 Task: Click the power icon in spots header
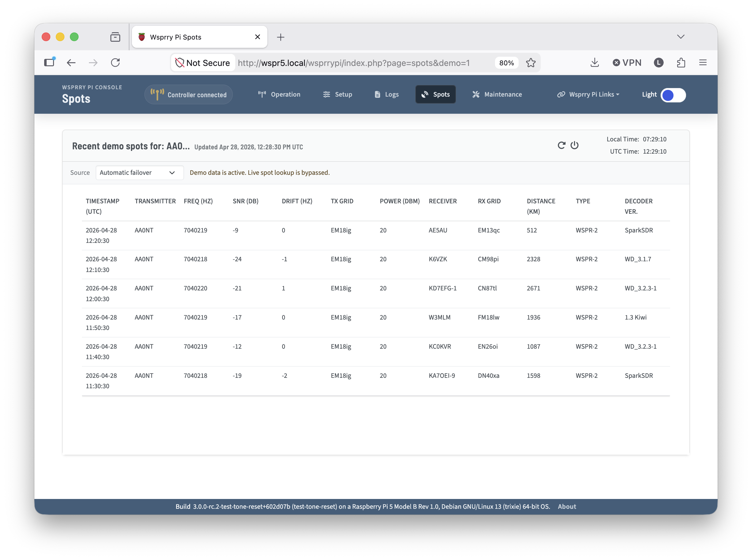pyautogui.click(x=574, y=145)
